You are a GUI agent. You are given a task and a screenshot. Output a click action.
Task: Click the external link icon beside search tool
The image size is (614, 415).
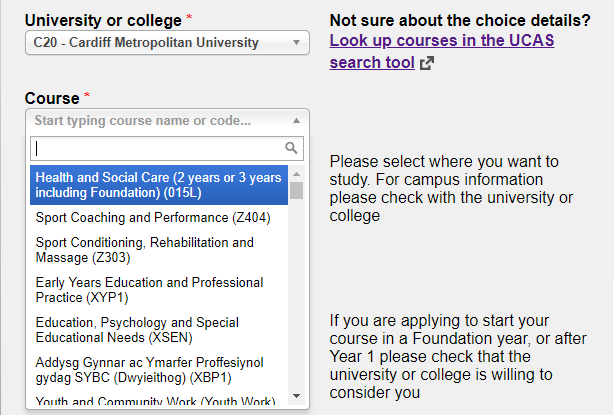[x=427, y=63]
